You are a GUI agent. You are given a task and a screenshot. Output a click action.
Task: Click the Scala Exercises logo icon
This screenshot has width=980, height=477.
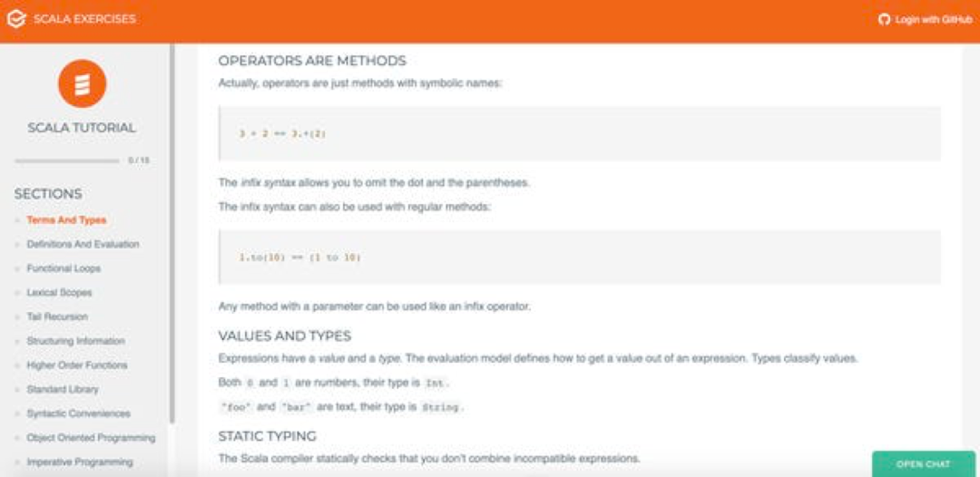click(x=16, y=18)
